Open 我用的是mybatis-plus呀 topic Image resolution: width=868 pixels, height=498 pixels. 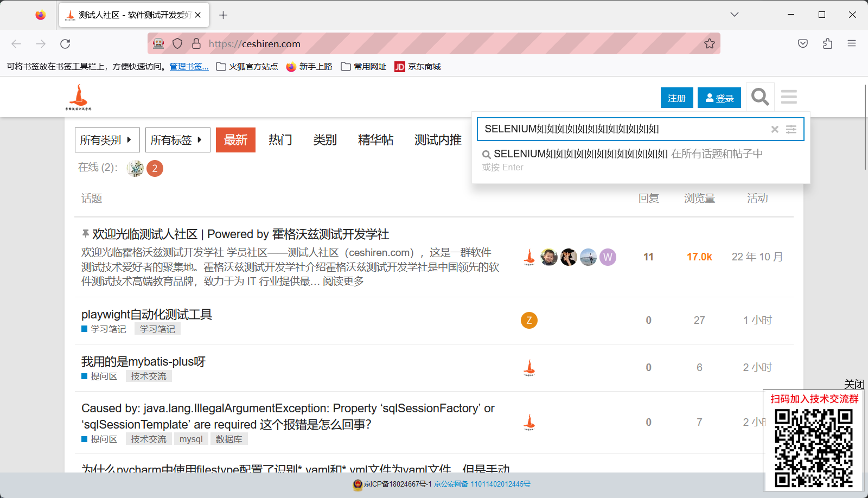[x=143, y=362]
